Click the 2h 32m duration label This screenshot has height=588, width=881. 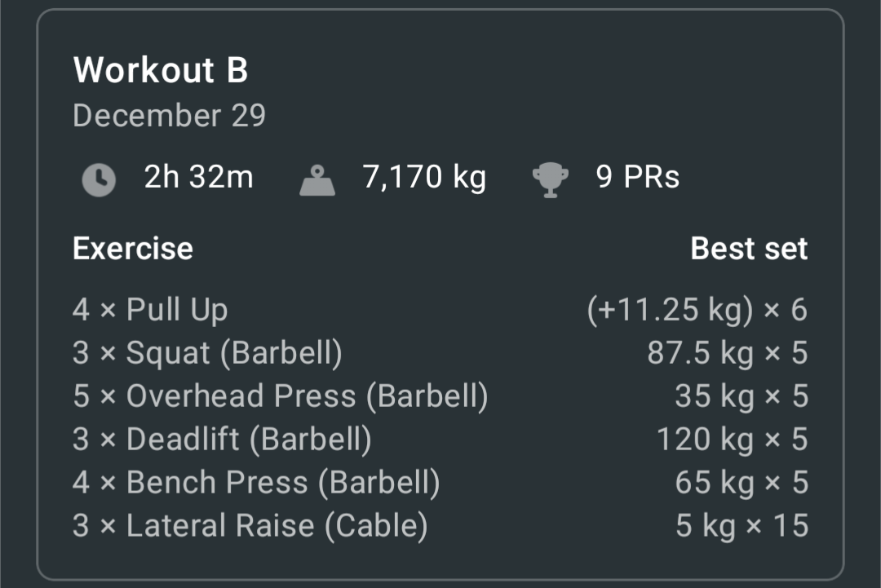[x=199, y=177]
